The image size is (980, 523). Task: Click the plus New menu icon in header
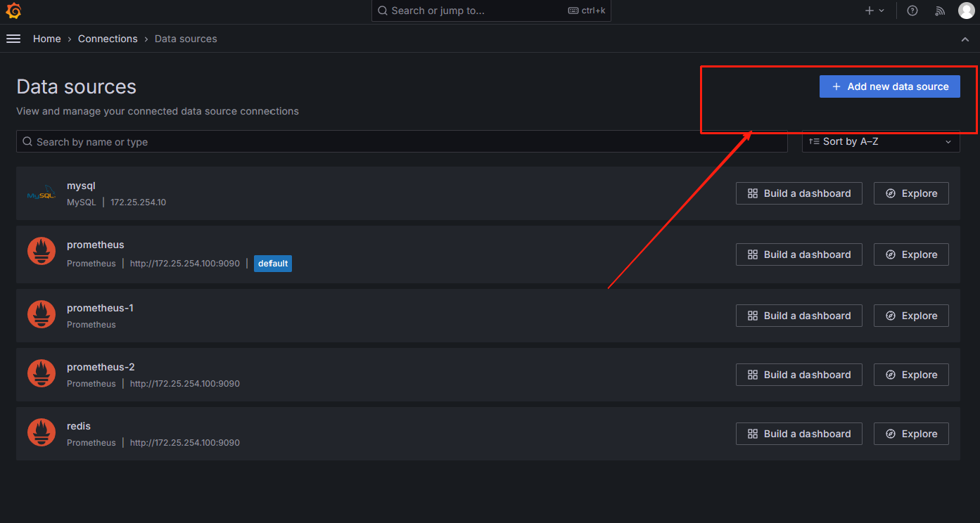pyautogui.click(x=874, y=11)
